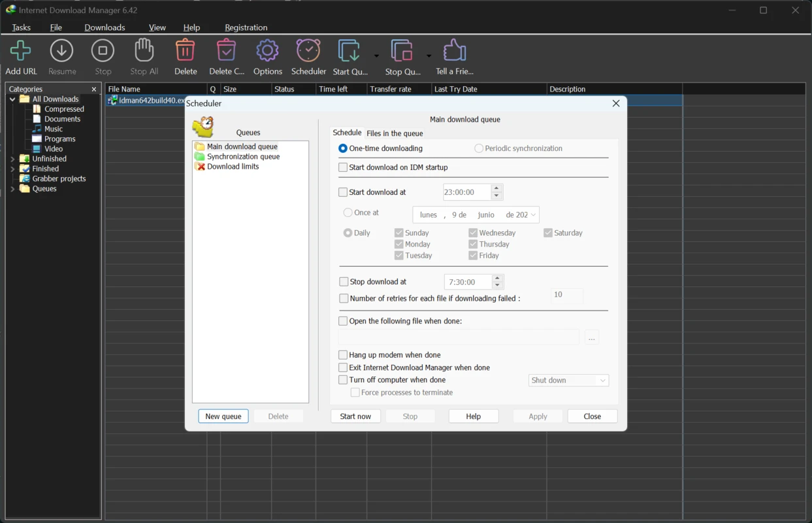Select the Daily radio button

(348, 233)
